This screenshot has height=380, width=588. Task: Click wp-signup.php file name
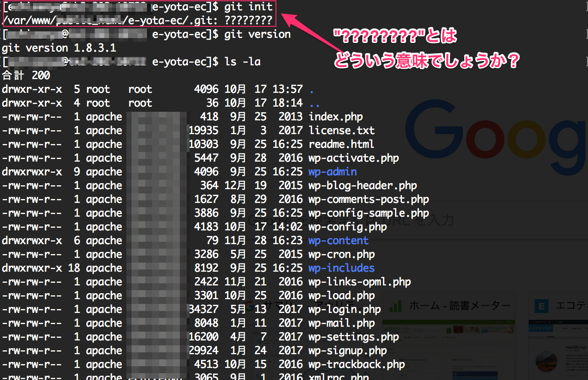tap(348, 351)
